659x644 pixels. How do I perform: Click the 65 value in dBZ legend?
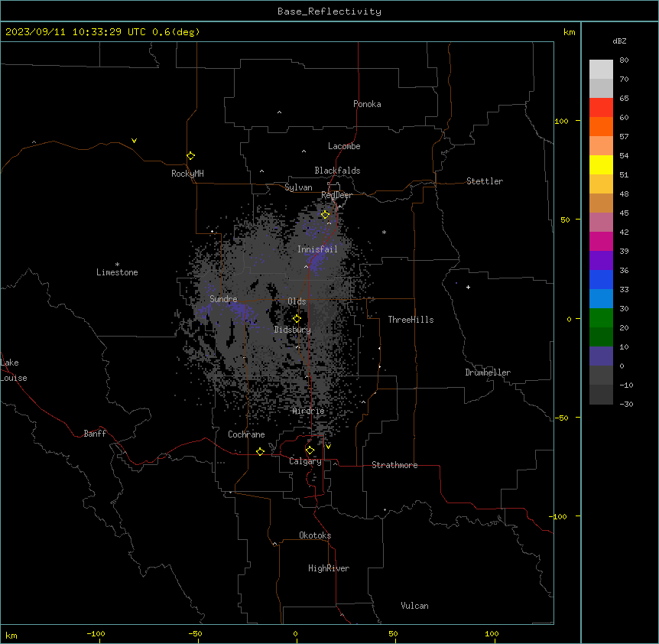(624, 99)
